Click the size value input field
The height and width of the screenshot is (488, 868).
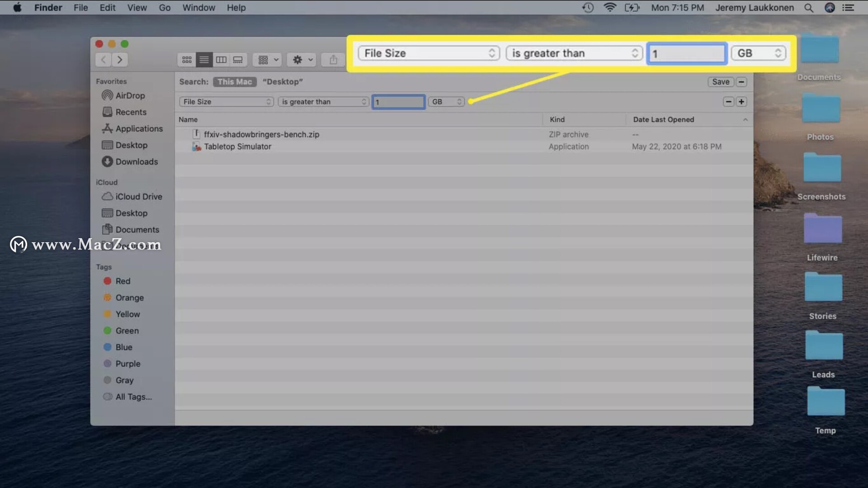(398, 102)
